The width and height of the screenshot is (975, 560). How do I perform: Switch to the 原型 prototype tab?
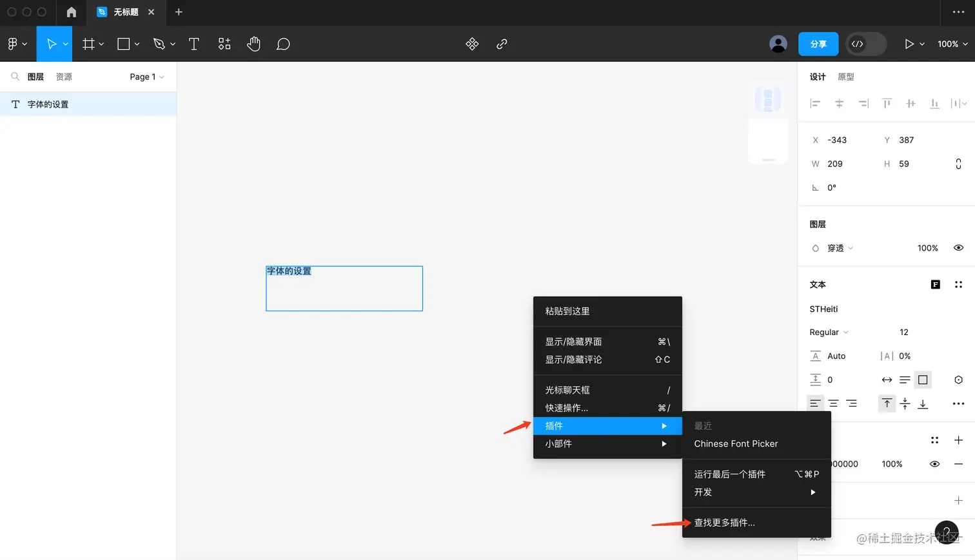coord(845,77)
